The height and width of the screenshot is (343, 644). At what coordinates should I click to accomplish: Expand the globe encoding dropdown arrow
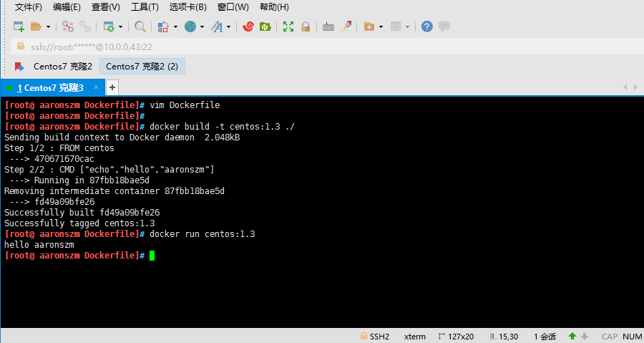coord(202,26)
